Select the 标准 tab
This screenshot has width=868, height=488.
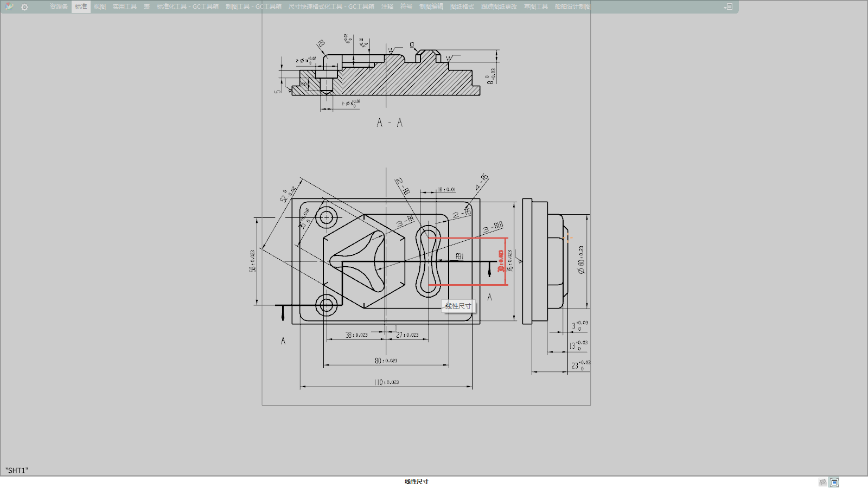[81, 7]
